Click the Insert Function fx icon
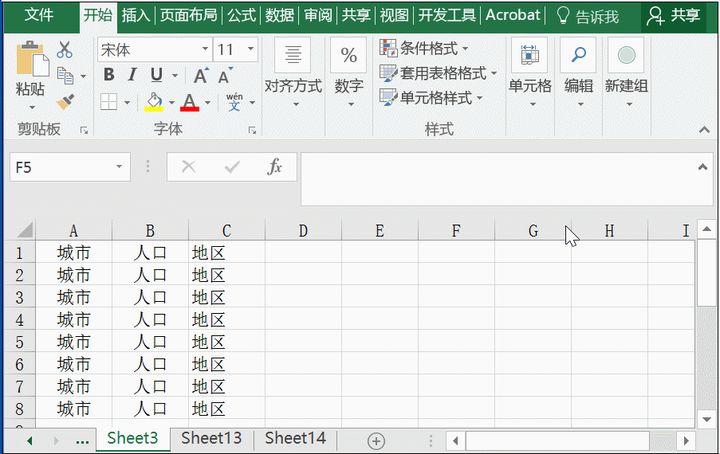This screenshot has height=454, width=720. click(275, 167)
